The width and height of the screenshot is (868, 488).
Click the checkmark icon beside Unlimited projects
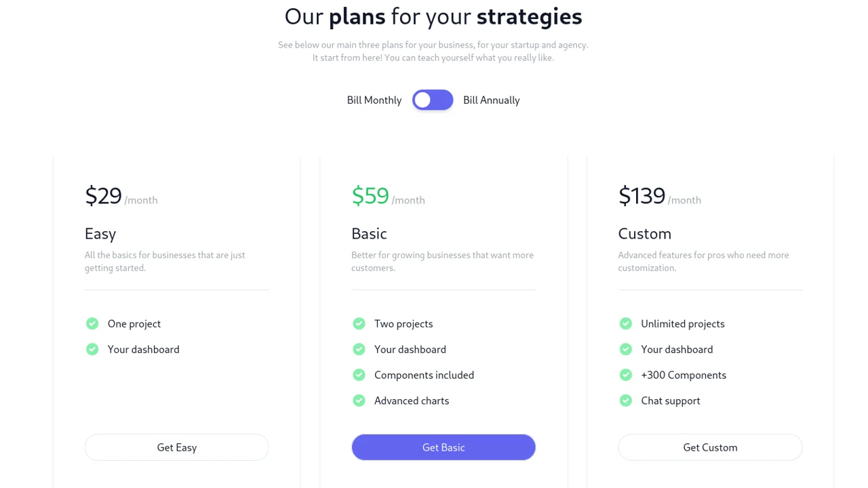click(625, 323)
